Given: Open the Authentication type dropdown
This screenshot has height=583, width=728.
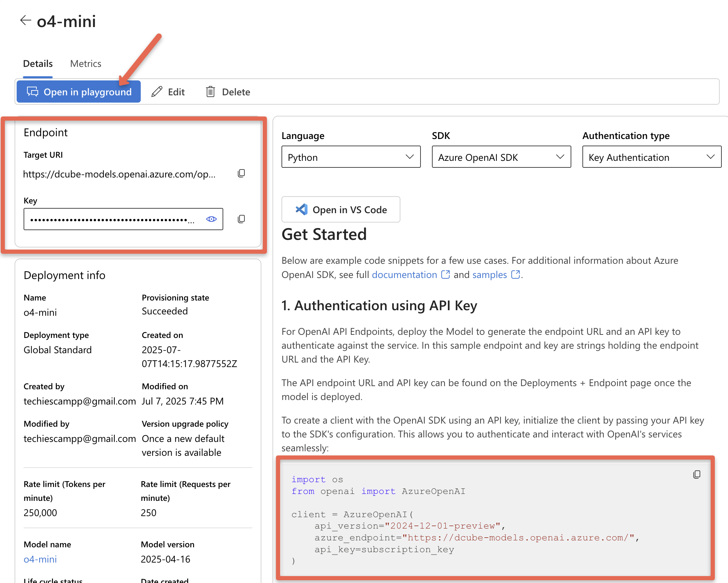Looking at the screenshot, I should point(651,157).
